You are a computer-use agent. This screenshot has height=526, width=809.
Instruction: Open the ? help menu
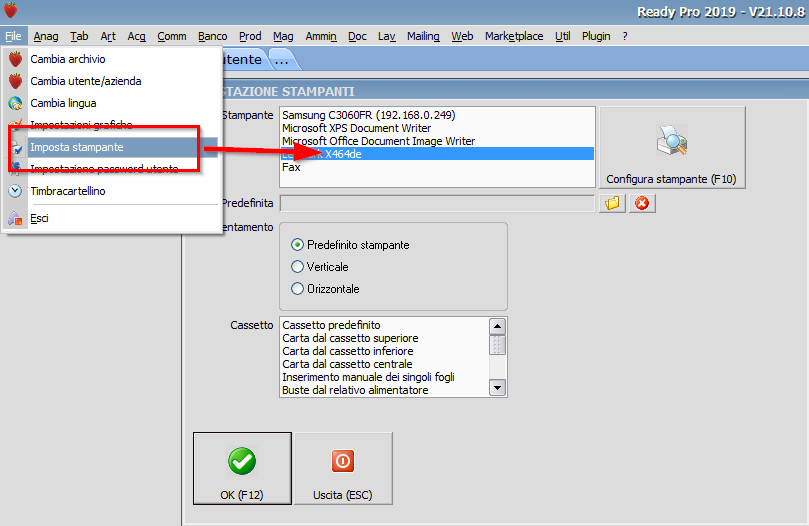pos(625,36)
